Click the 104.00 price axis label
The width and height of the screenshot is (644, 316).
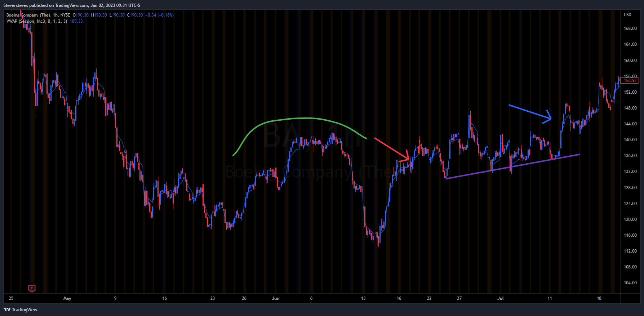630,283
